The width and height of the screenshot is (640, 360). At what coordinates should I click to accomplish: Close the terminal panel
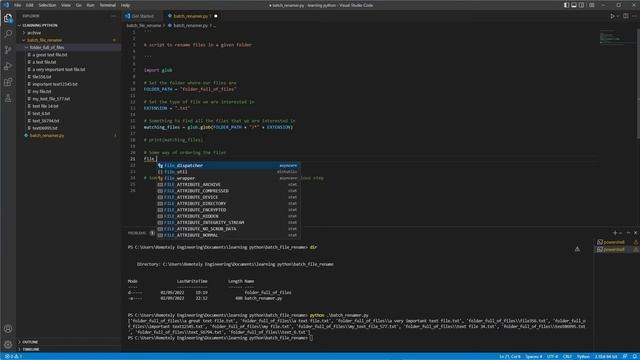click(x=636, y=233)
